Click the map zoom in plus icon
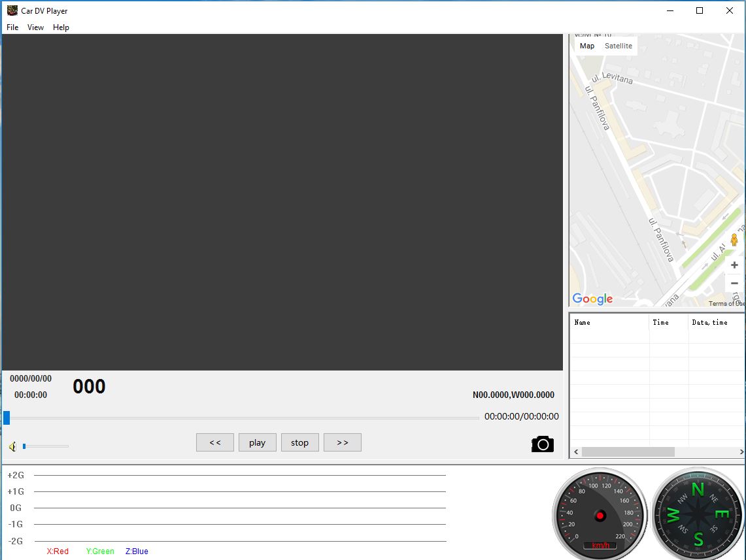This screenshot has height=560, width=746. pos(734,265)
